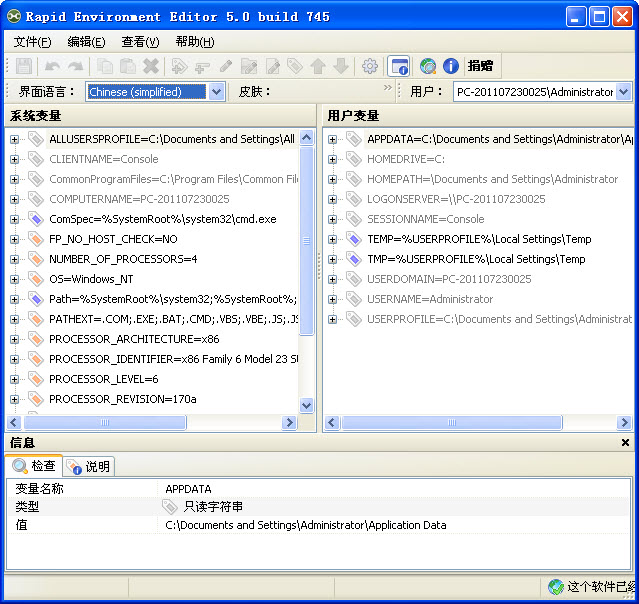Select the PROCESSOR_ARCHITECTURE=x86 row
The image size is (639, 604).
coord(134,339)
